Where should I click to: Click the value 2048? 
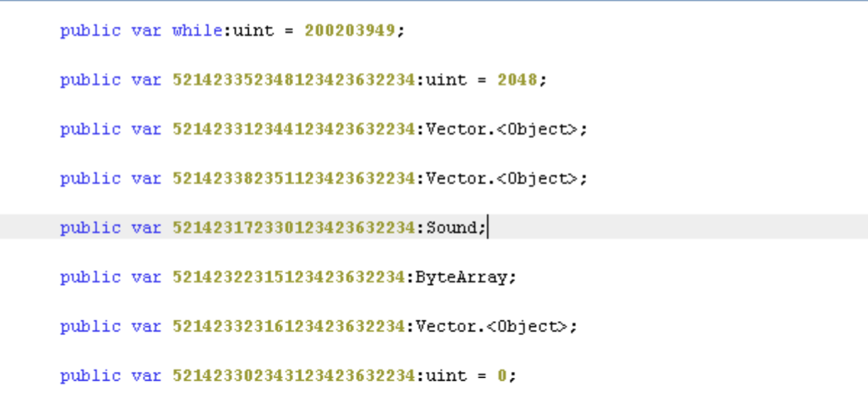click(517, 80)
